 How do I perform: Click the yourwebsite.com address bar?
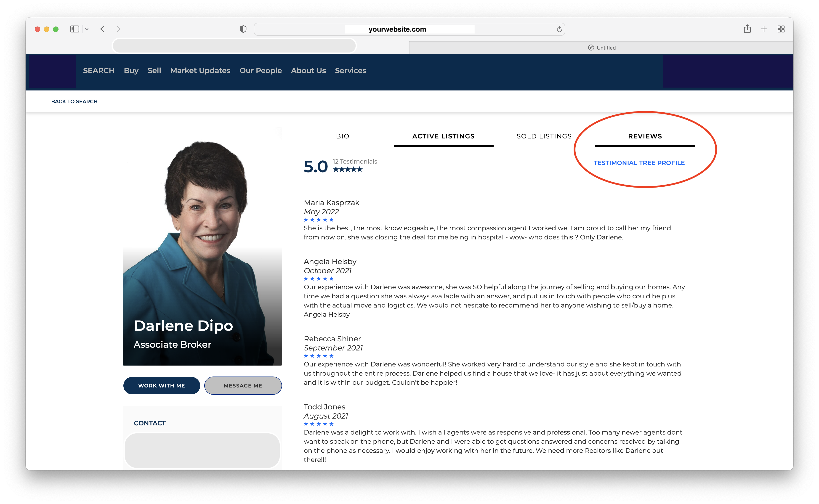coord(397,29)
